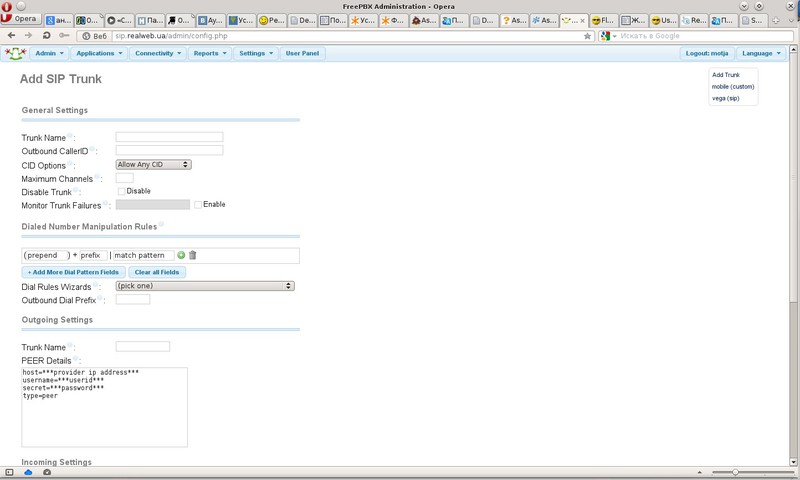Click the panel toggle icon in status bar
Screen dimensions: 800x480
tap(10, 472)
